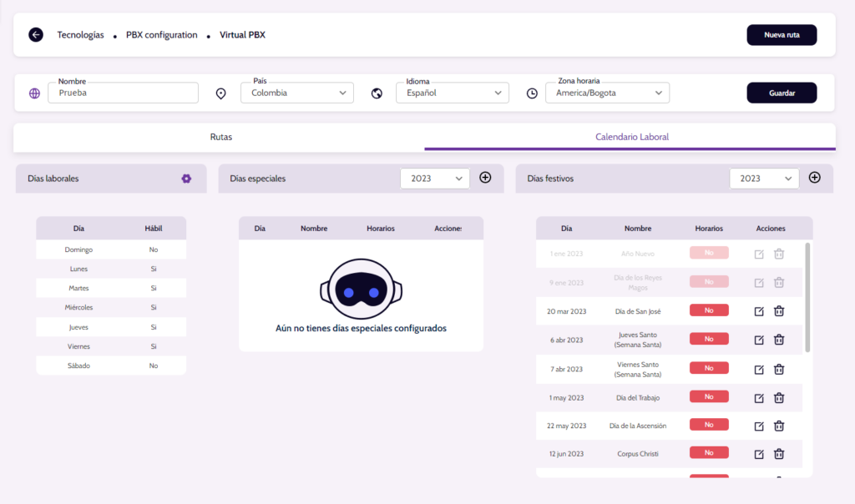Change the Días festivos year dropdown
Image resolution: width=855 pixels, height=504 pixels.
coord(763,179)
